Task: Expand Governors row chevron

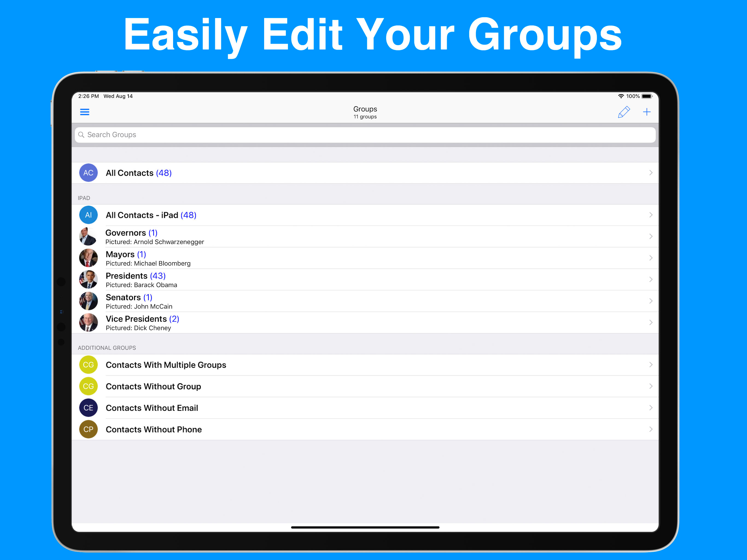Action: (x=651, y=237)
